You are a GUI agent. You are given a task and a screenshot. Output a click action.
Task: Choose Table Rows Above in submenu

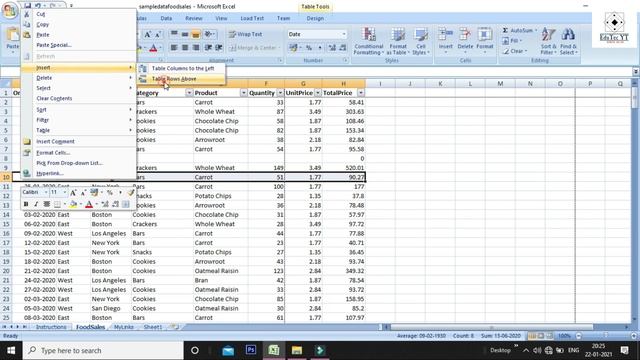click(181, 79)
